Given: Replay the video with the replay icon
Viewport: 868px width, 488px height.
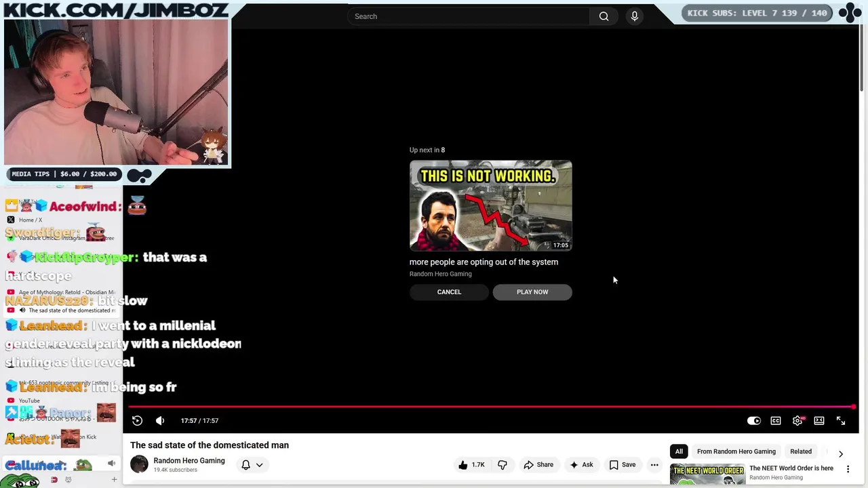Looking at the screenshot, I should (x=137, y=421).
